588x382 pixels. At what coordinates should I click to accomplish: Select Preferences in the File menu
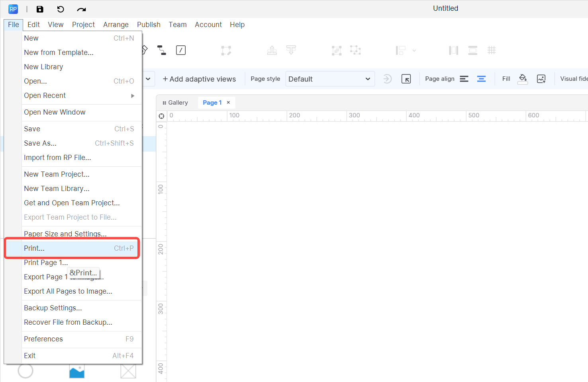click(43, 339)
